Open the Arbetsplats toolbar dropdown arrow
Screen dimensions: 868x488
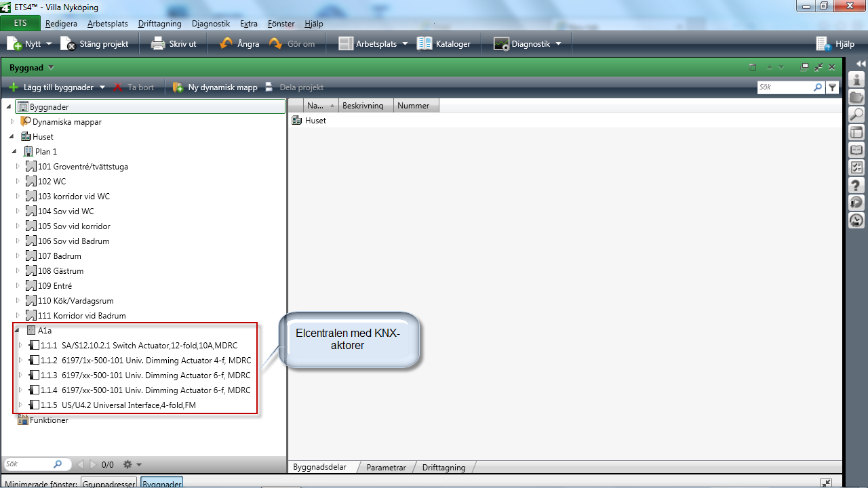tap(405, 44)
